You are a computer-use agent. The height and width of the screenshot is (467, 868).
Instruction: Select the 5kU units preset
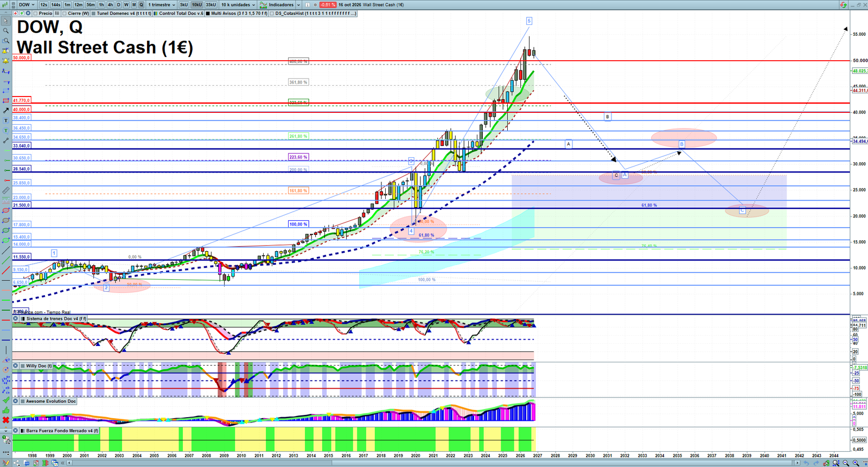pyautogui.click(x=184, y=5)
